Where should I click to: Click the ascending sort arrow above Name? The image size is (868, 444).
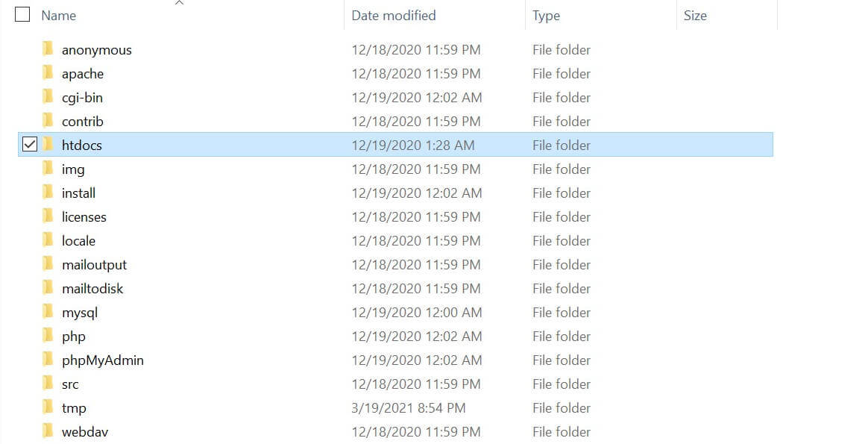tap(179, 3)
